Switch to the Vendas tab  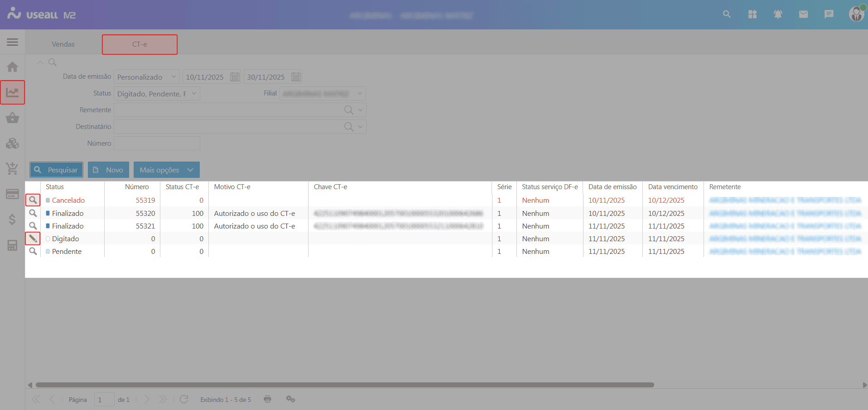pyautogui.click(x=63, y=44)
